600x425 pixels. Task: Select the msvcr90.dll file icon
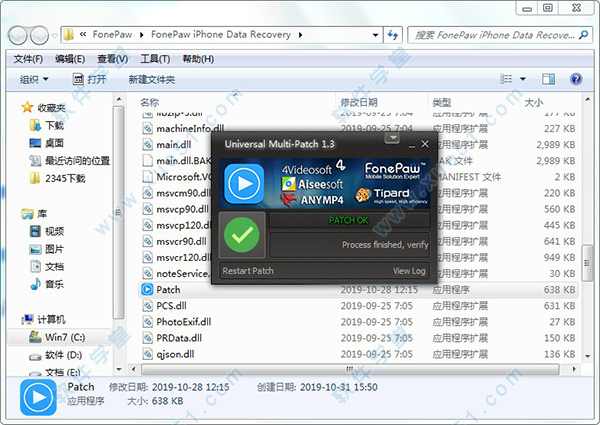[147, 241]
